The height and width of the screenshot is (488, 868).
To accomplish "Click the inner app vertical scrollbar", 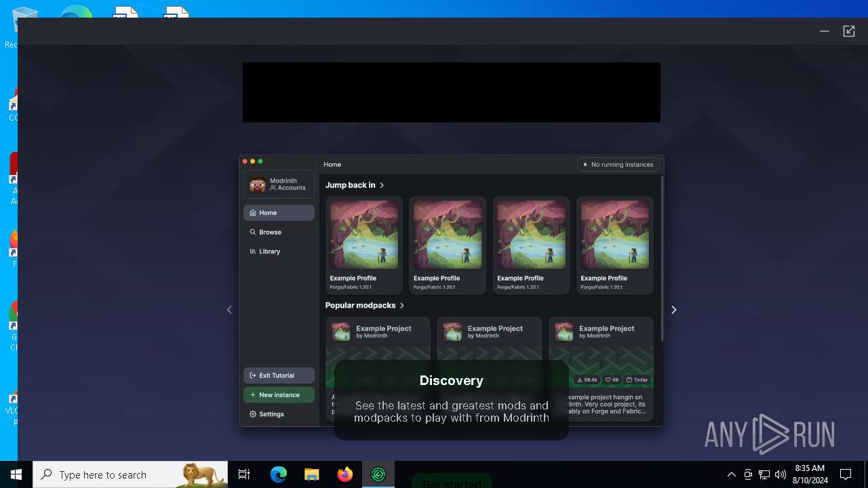I will click(662, 258).
